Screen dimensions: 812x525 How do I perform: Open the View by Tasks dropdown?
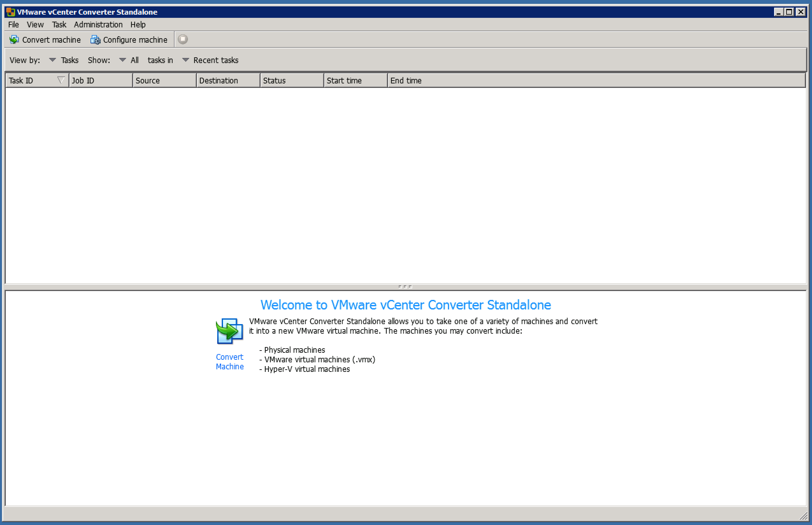click(52, 60)
